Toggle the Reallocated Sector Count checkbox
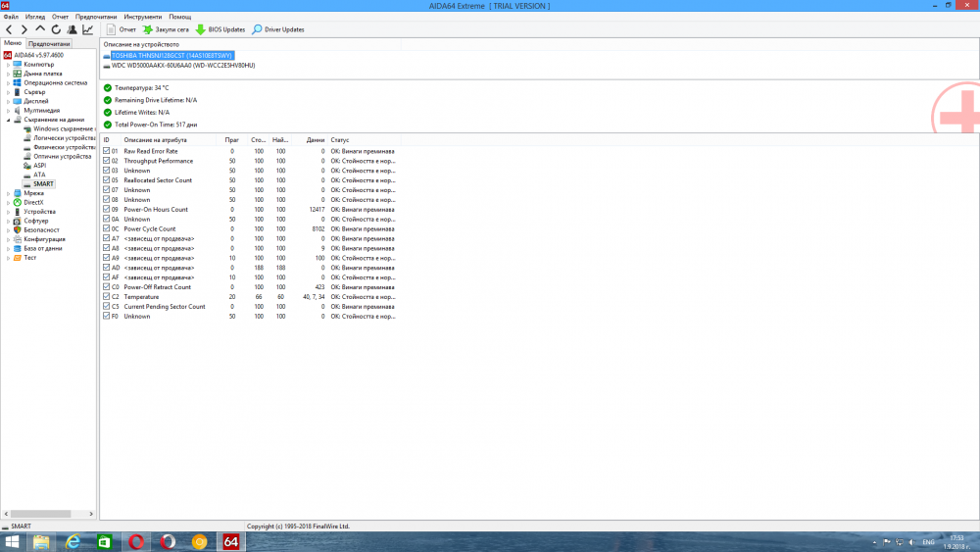Image resolution: width=980 pixels, height=552 pixels. coord(106,180)
